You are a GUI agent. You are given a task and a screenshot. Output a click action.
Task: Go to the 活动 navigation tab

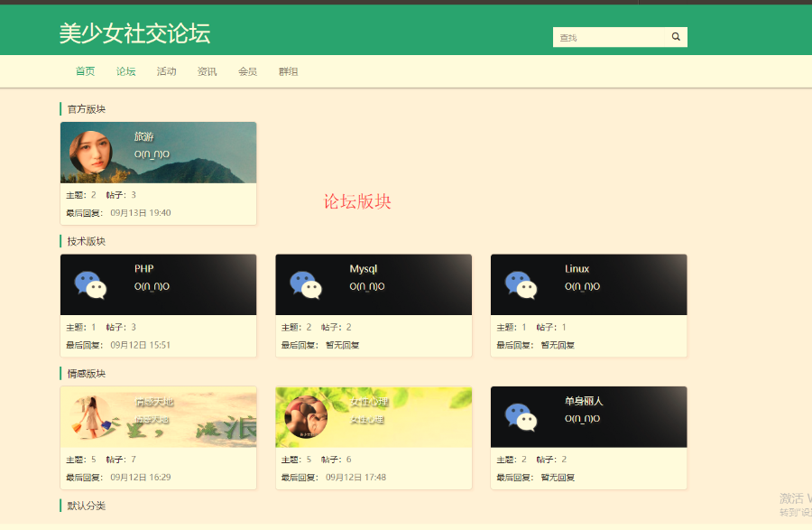pos(166,71)
